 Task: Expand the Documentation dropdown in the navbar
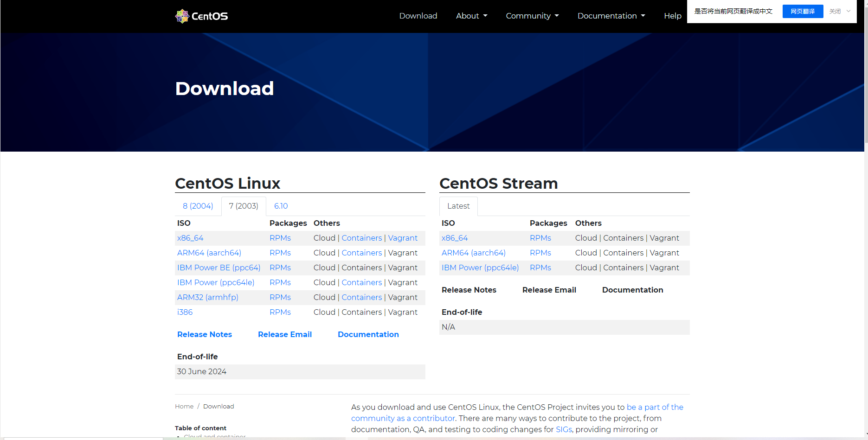coord(611,16)
